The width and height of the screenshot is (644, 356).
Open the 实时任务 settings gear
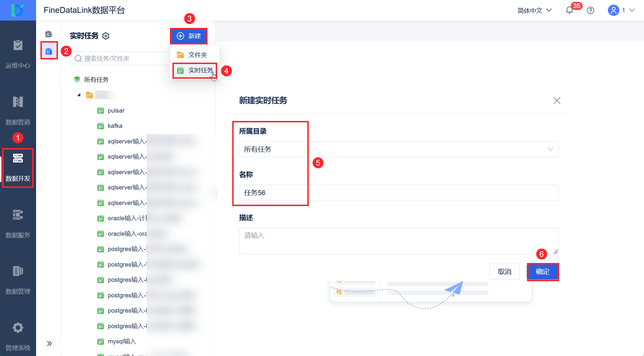click(x=106, y=36)
